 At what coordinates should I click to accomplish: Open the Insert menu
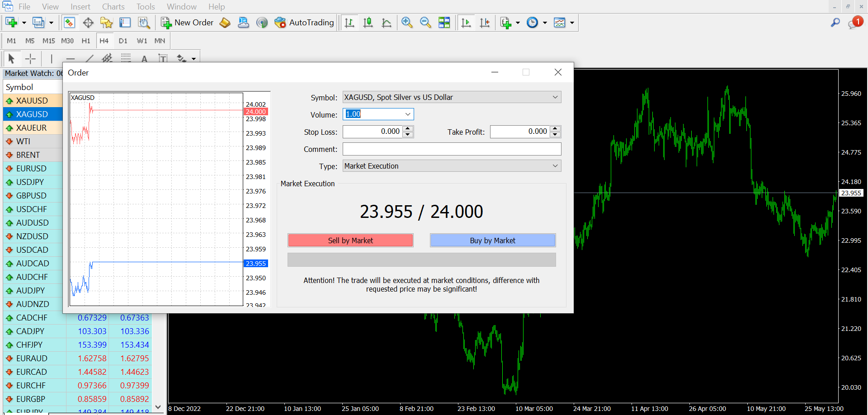pos(80,7)
